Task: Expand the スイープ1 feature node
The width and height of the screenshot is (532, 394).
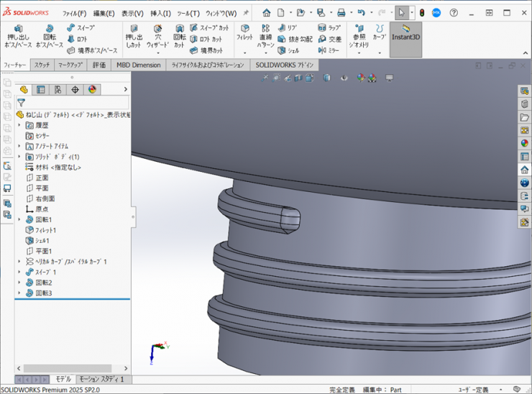Action: coord(19,272)
